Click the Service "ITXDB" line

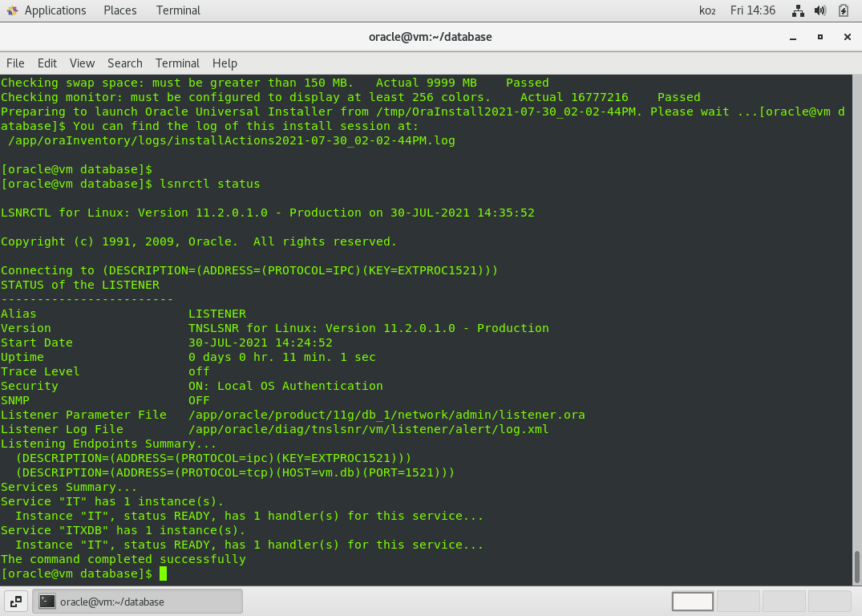123,530
